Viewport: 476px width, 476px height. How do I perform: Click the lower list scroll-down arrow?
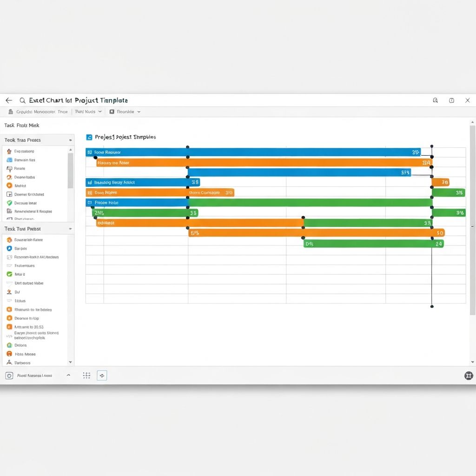tap(71, 362)
